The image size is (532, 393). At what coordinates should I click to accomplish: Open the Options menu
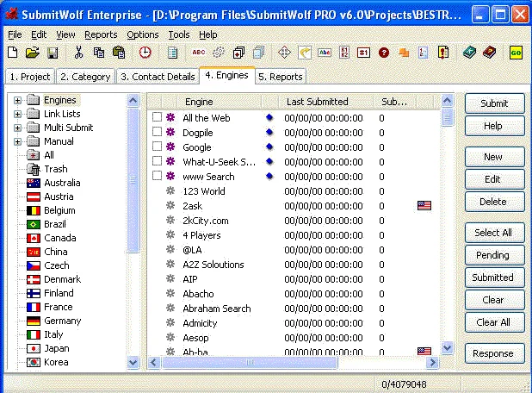point(142,34)
